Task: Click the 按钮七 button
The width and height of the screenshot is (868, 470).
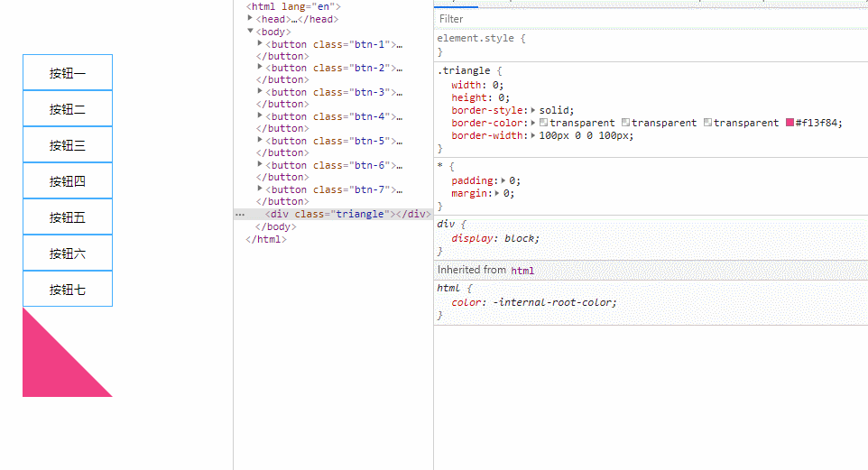Action: 68,290
